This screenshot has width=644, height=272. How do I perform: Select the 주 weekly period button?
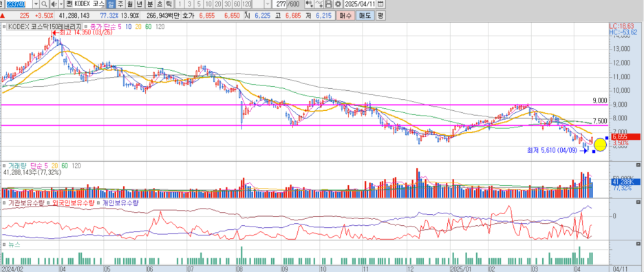[120, 5]
